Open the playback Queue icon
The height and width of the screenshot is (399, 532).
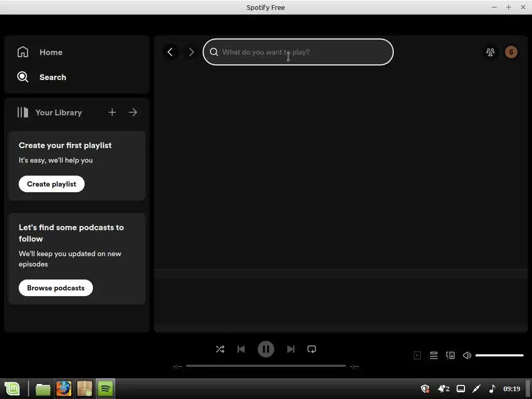point(434,355)
